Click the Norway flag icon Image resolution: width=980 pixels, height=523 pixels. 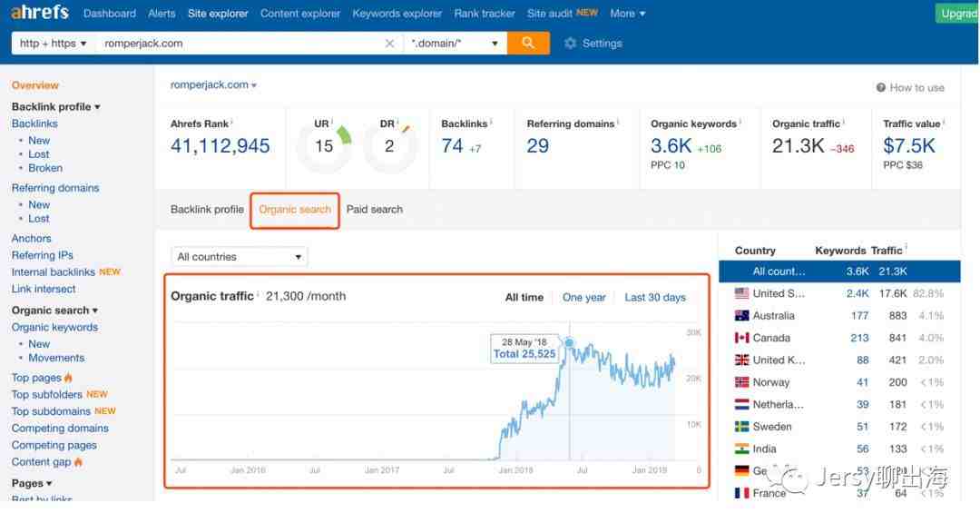pyautogui.click(x=742, y=382)
